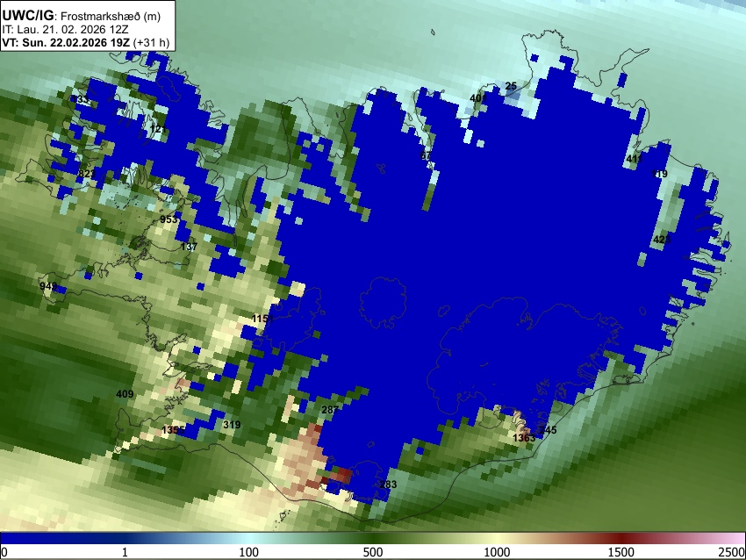This screenshot has width=746, height=560.
Task: Click the map value label '25'
Action: 511,86
